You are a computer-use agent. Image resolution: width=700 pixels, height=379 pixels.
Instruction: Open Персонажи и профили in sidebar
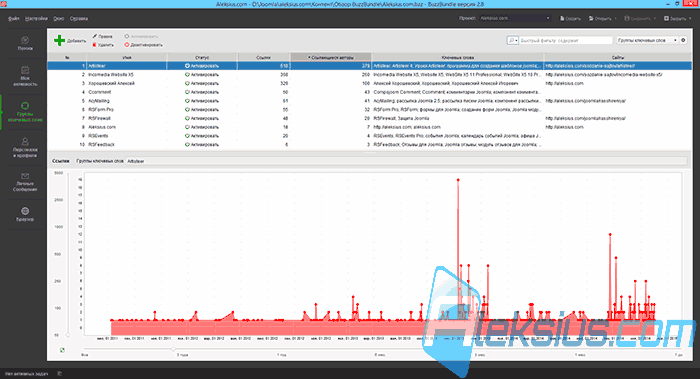coord(25,148)
